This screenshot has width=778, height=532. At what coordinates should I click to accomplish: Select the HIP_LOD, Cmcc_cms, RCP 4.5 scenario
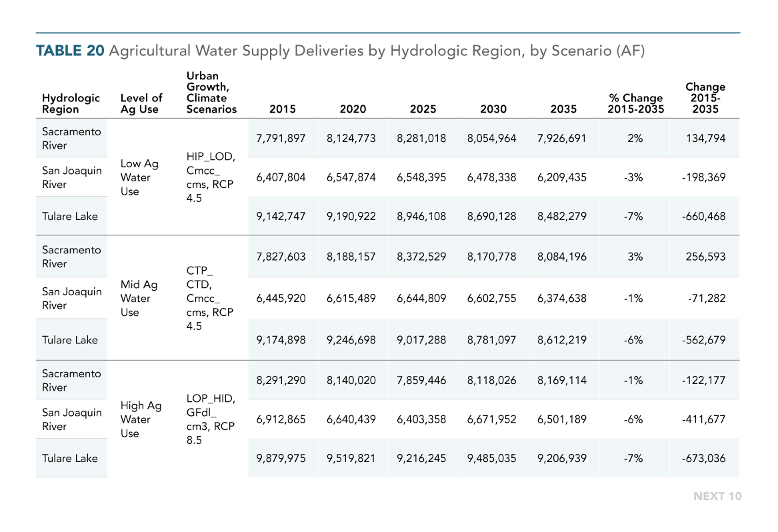click(211, 177)
